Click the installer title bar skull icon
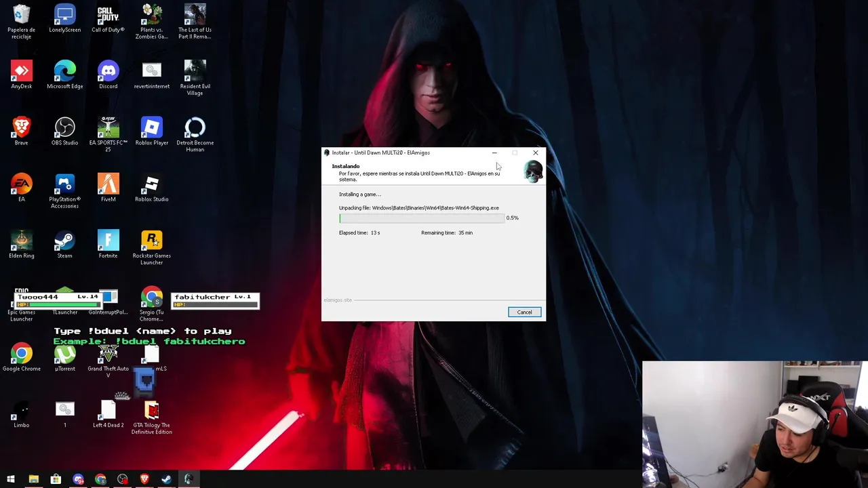The height and width of the screenshot is (488, 868). (327, 152)
